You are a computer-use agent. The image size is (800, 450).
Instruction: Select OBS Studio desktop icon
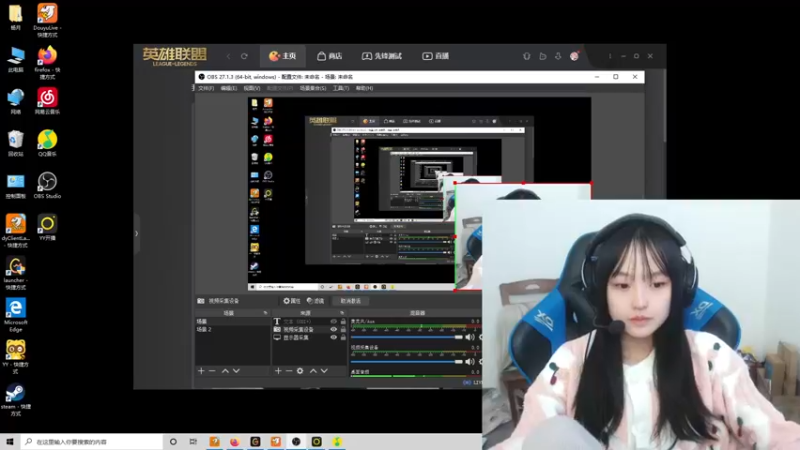click(x=47, y=185)
